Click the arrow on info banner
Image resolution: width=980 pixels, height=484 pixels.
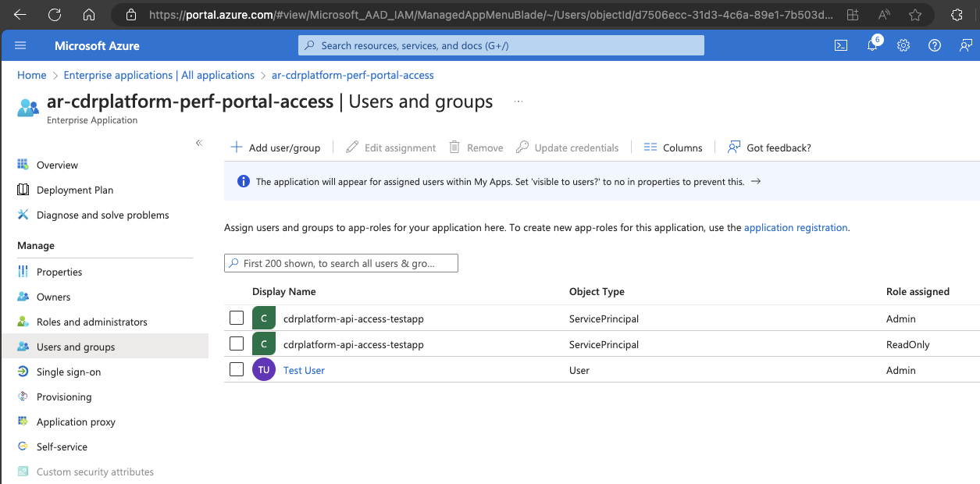pyautogui.click(x=755, y=182)
